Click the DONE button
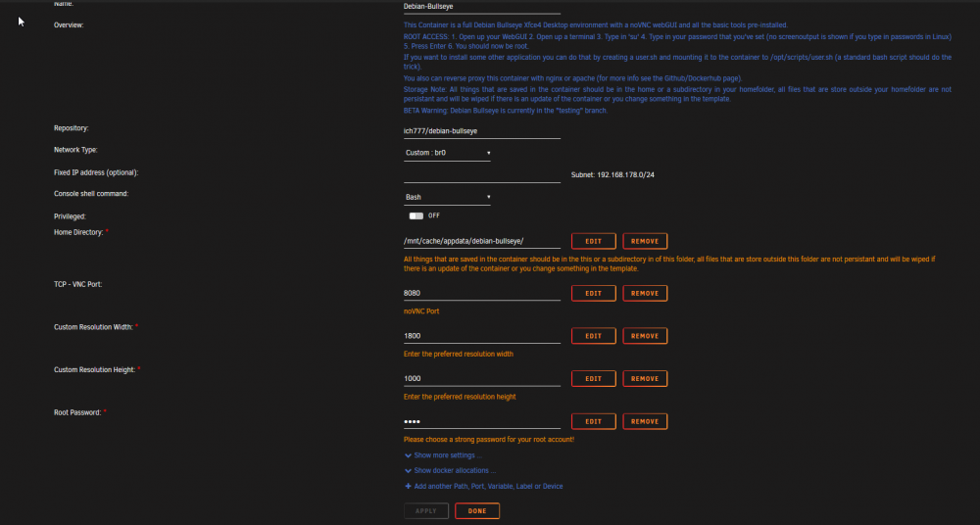Screen dimensions: 980x525 coord(477,510)
